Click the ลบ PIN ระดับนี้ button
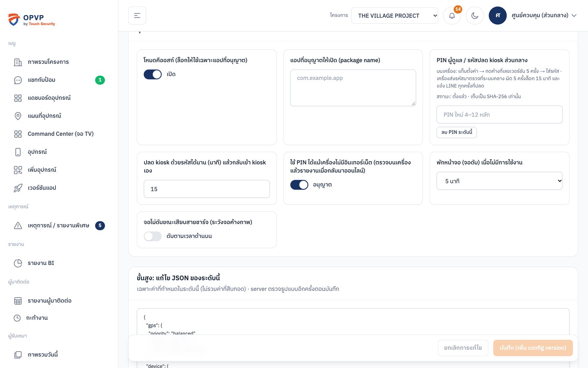The width and height of the screenshot is (588, 368). pyautogui.click(x=456, y=132)
